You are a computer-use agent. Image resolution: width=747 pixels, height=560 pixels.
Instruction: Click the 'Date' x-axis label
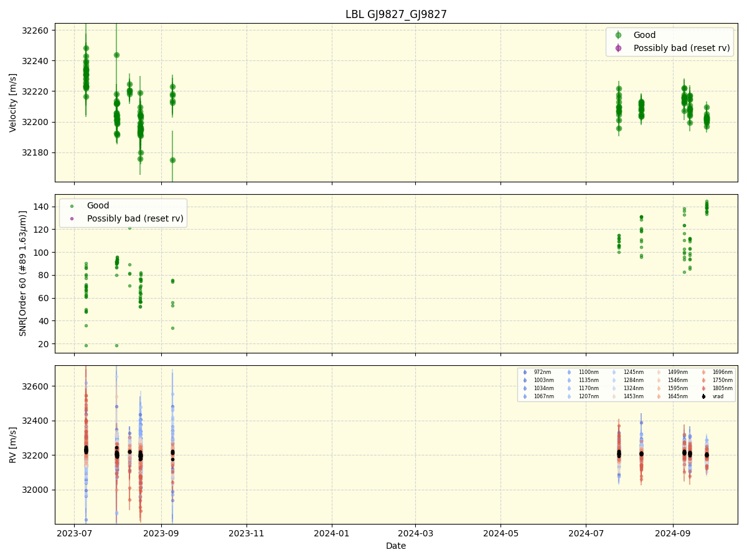pyautogui.click(x=396, y=546)
